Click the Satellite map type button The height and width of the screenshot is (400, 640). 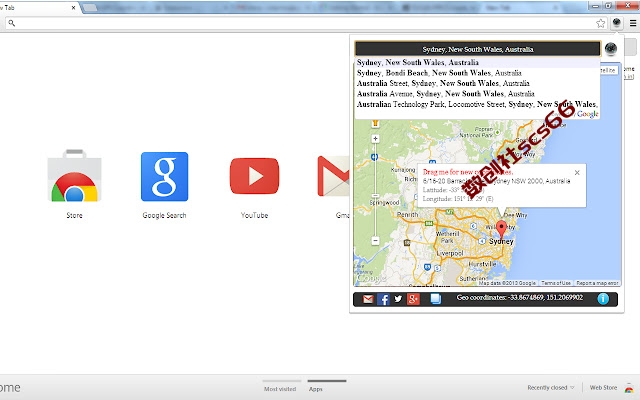pos(607,70)
